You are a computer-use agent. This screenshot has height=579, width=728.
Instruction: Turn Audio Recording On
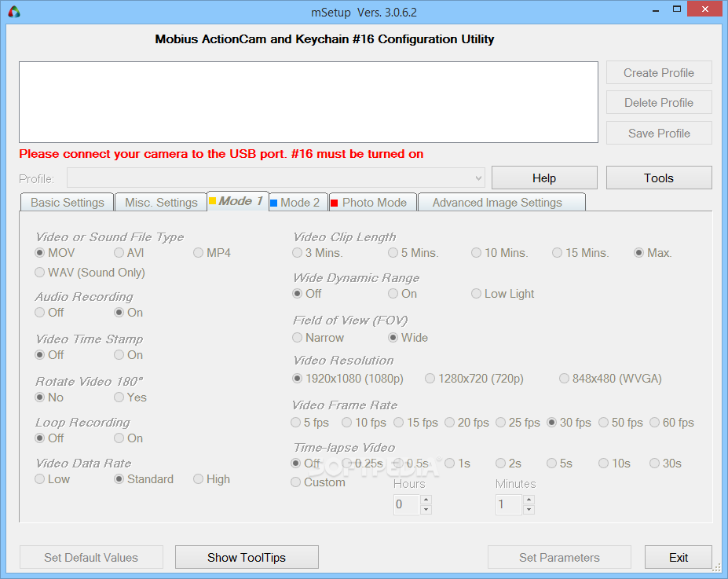coord(129,313)
